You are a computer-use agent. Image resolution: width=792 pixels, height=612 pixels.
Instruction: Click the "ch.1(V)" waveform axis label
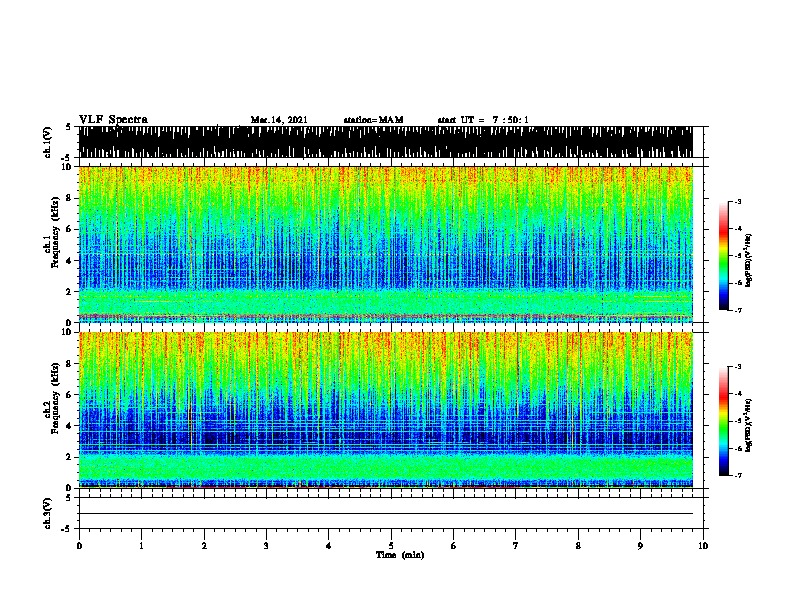(x=48, y=142)
